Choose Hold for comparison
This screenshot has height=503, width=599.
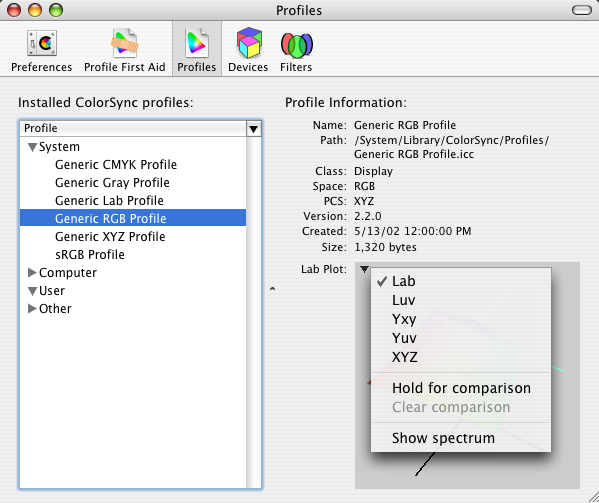(x=461, y=388)
